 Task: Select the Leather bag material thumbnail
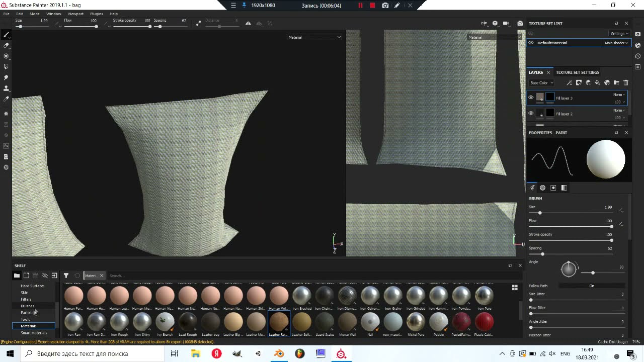210,324
